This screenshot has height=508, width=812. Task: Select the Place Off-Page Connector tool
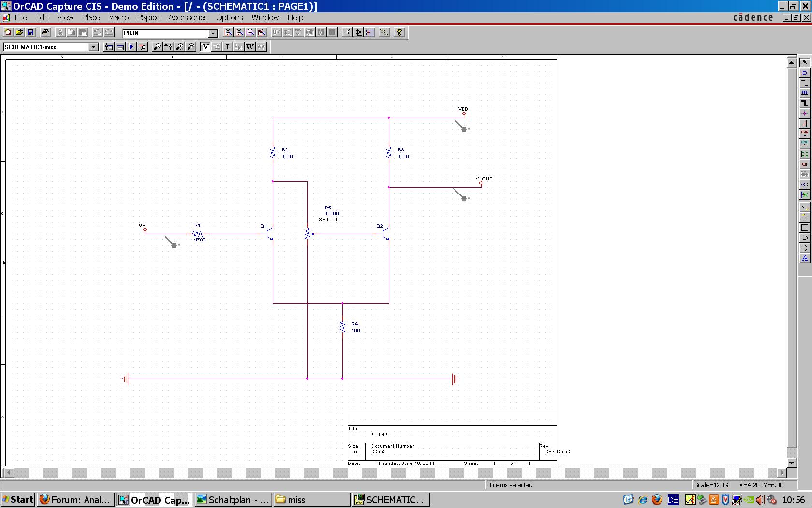tap(805, 184)
